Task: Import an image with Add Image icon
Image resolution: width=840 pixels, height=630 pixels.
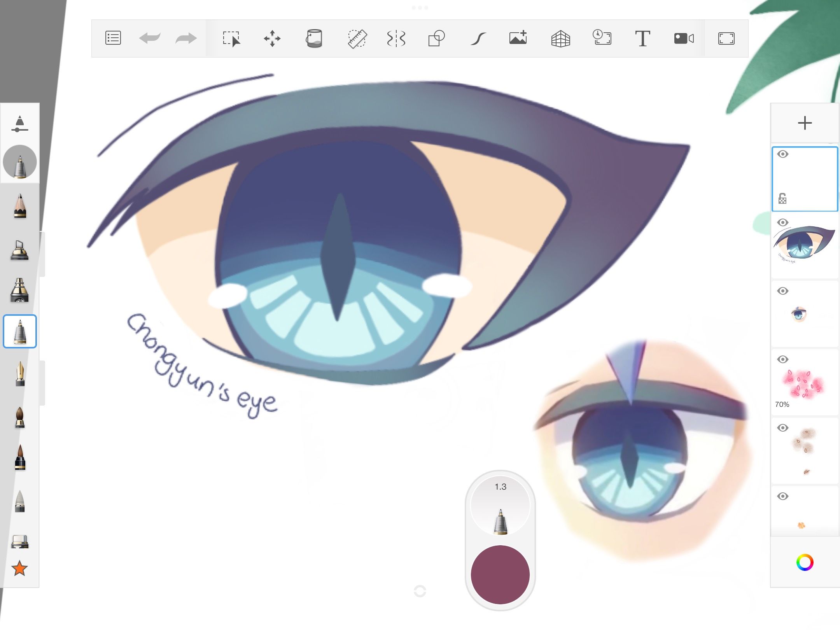Action: click(x=518, y=38)
